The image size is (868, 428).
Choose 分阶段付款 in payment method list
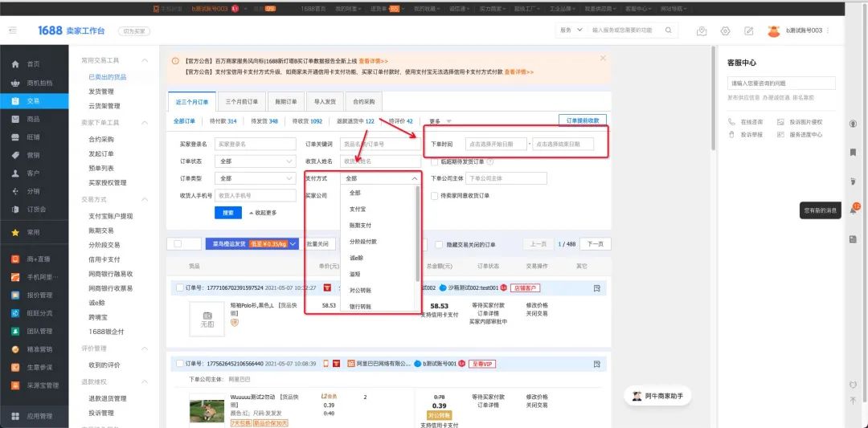pyautogui.click(x=362, y=242)
